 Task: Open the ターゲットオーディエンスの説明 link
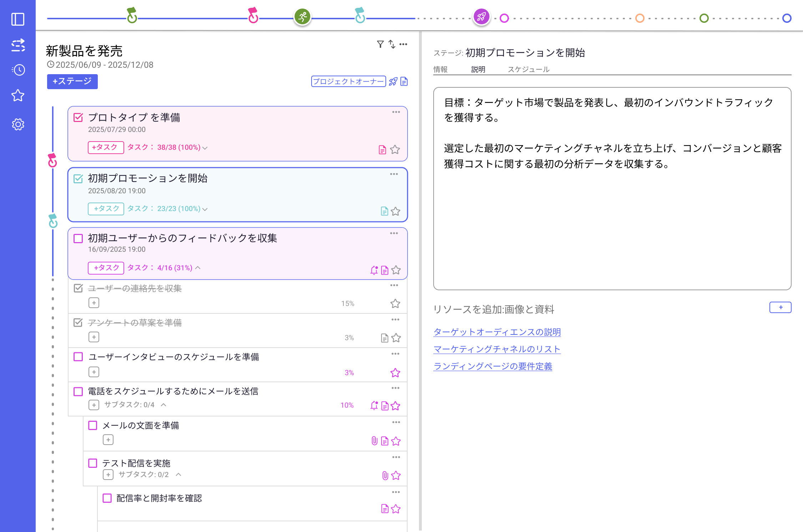[497, 332]
